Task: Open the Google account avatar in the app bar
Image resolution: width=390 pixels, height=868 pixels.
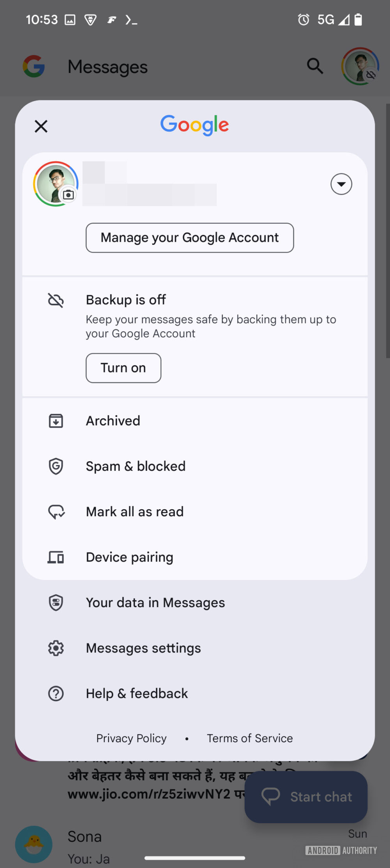Action: (360, 66)
